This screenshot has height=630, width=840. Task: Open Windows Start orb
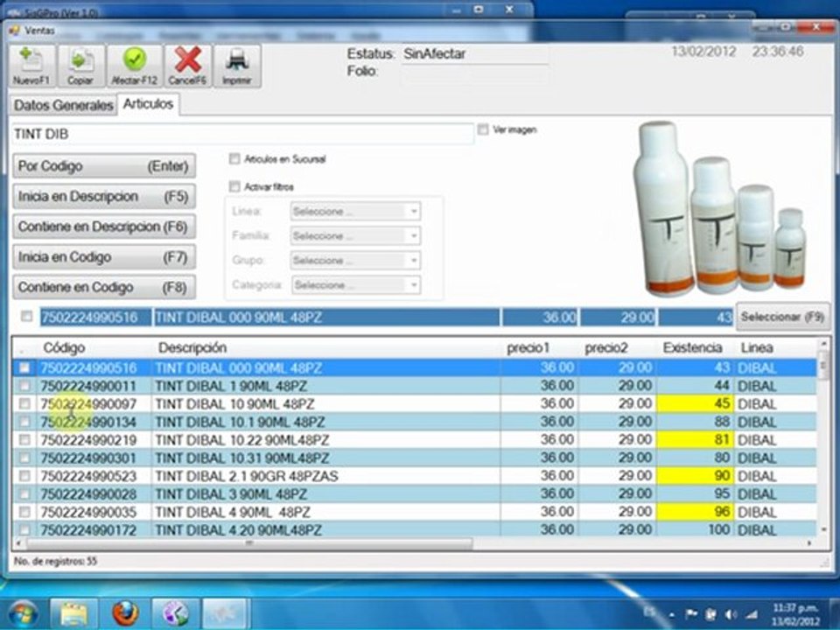click(23, 614)
